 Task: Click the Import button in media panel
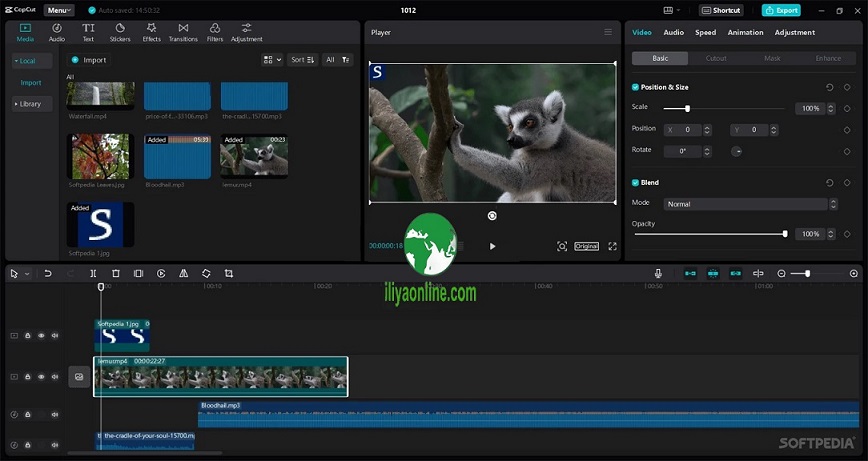[90, 60]
